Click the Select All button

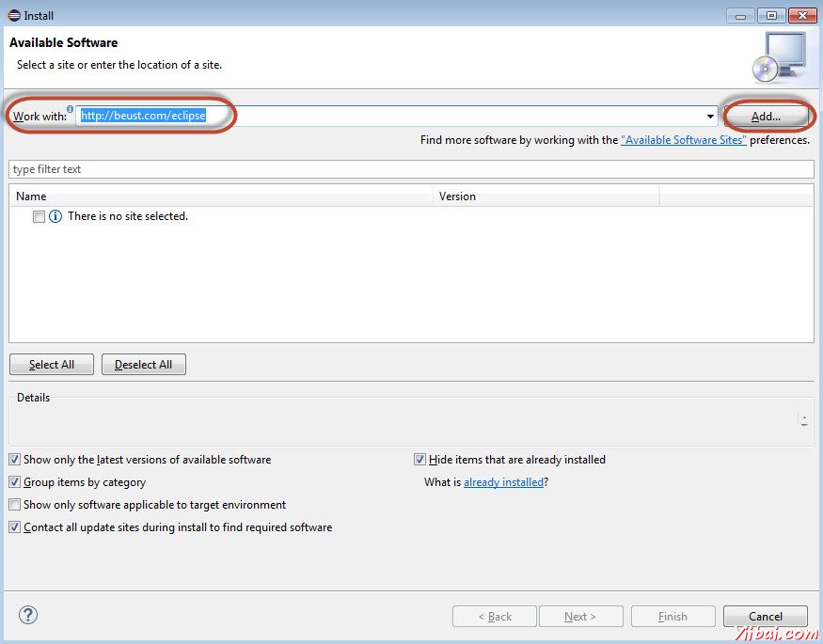(51, 364)
